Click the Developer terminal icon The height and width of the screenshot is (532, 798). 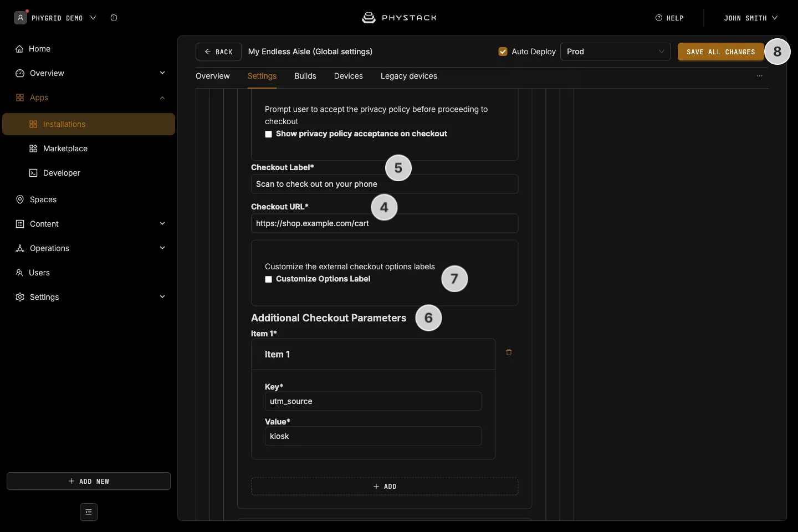coord(33,173)
